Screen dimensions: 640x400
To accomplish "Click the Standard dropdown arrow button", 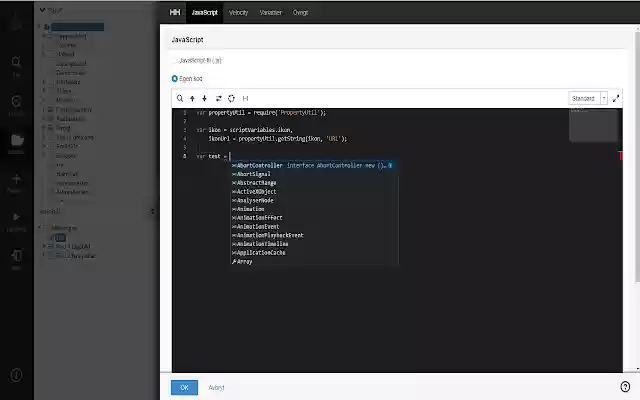I will (604, 98).
